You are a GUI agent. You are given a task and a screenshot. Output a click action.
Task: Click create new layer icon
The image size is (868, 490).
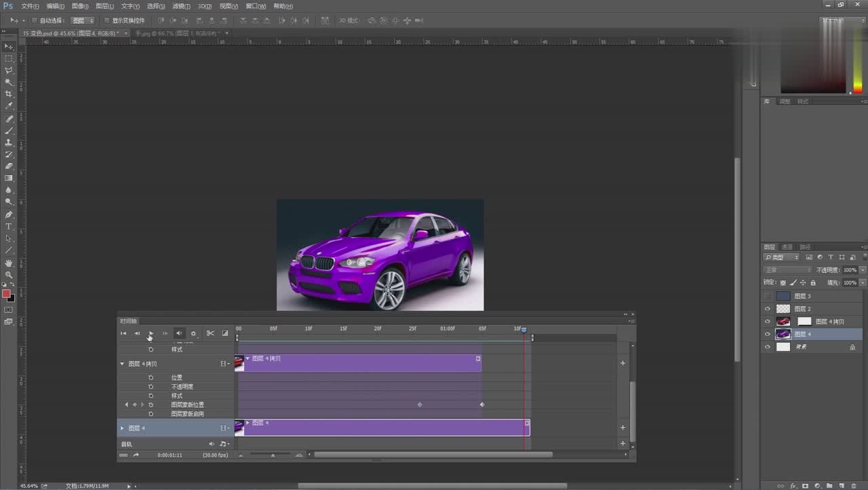[x=842, y=486]
